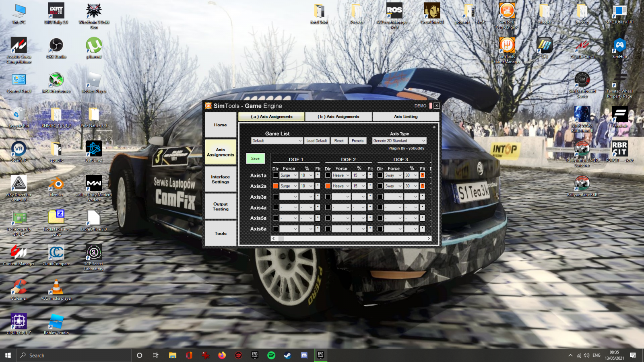Toggle Axis2a DOF 1 Dir checkbox
Viewport: 644px width, 362px height.
(275, 186)
